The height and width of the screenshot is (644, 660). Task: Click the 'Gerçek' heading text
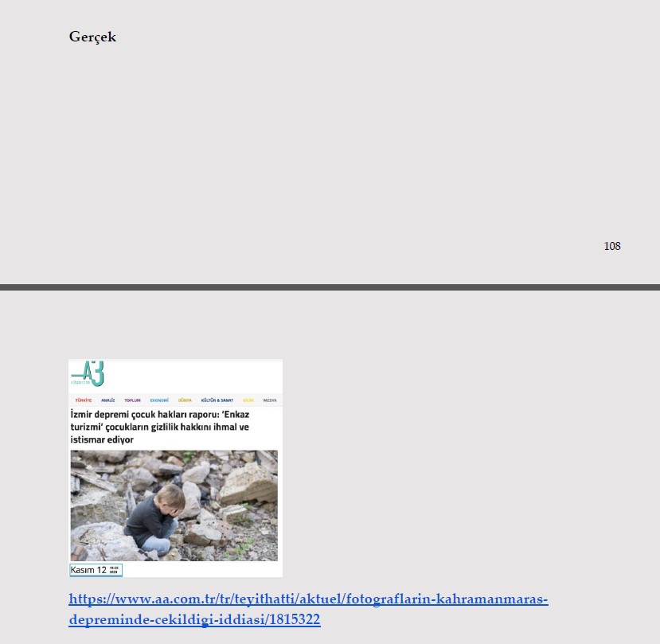[x=92, y=37]
